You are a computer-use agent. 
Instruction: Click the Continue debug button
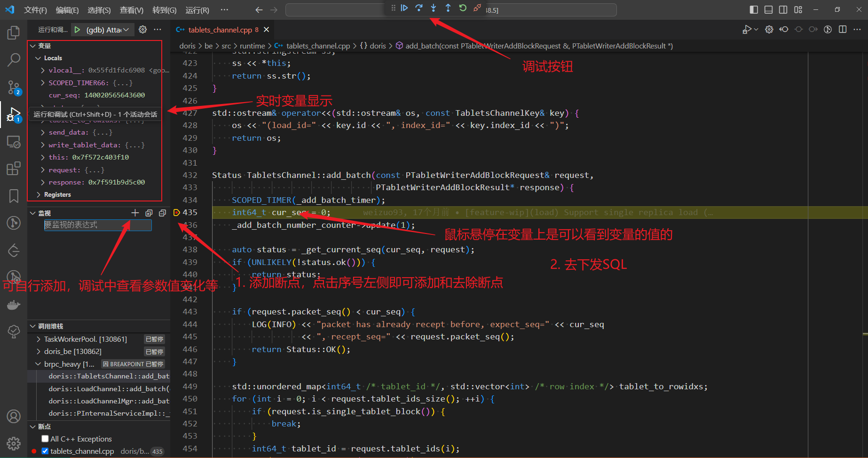(404, 8)
